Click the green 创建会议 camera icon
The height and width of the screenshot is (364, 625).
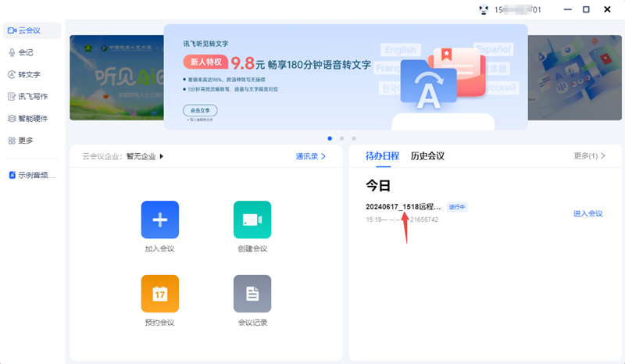tap(252, 219)
